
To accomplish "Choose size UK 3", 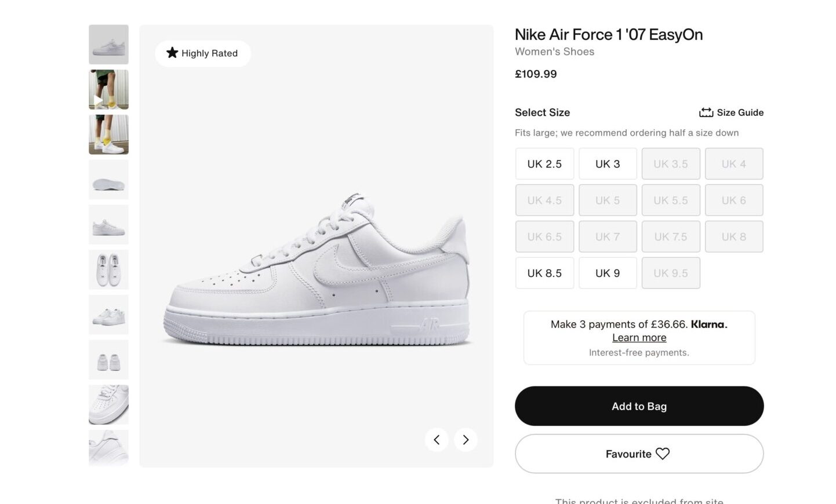I will (608, 164).
